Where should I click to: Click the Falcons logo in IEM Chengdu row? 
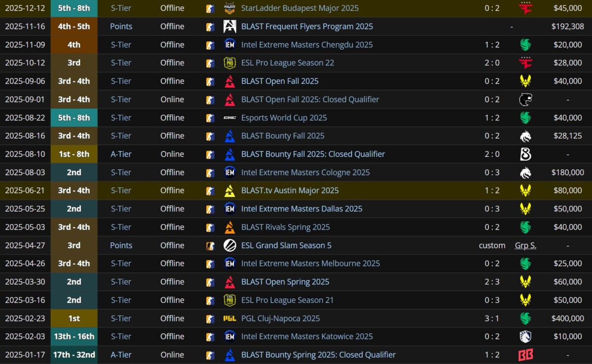[525, 45]
